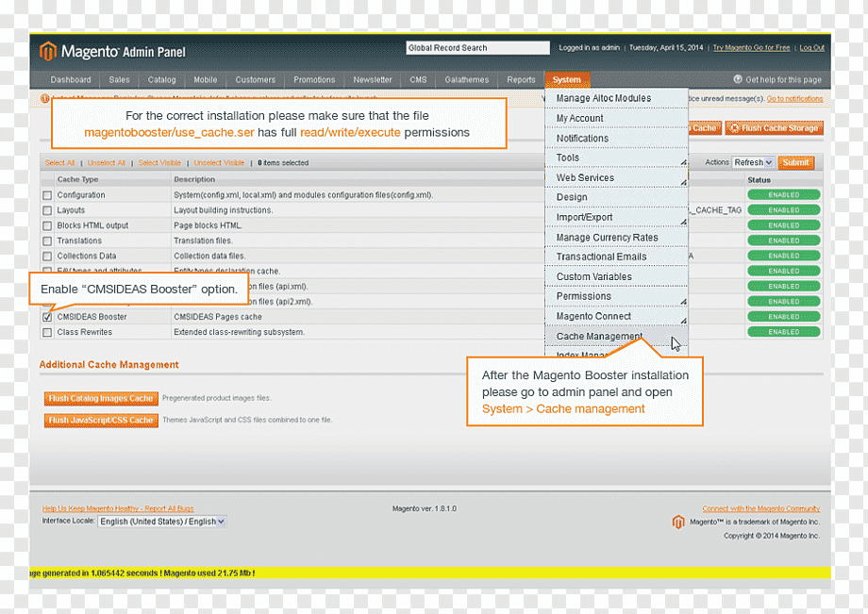Check the Class Rewrites checkbox

[x=47, y=332]
